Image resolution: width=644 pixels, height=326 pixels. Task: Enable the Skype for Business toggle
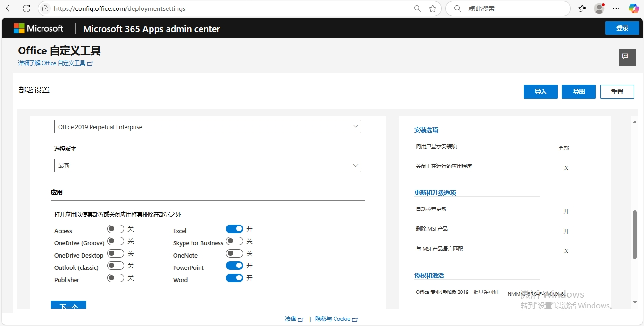234,241
